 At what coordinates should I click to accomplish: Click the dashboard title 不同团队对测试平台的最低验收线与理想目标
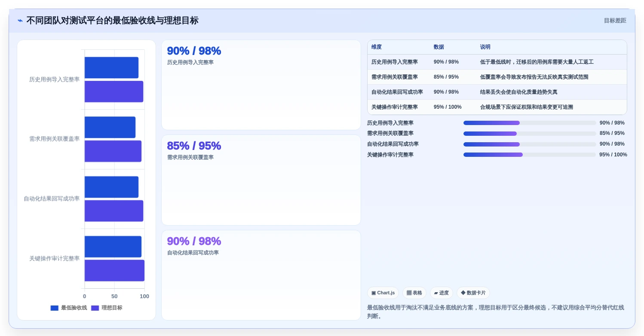(112, 21)
